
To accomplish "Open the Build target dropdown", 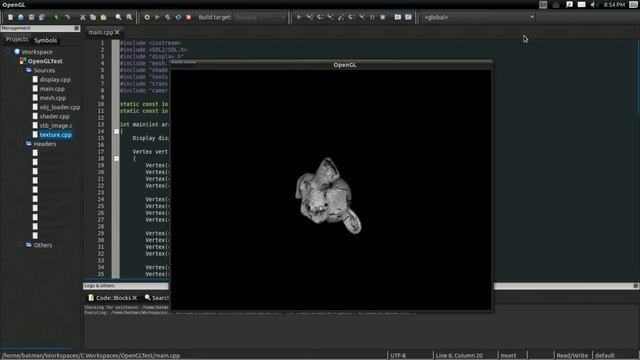I will 260,17.
